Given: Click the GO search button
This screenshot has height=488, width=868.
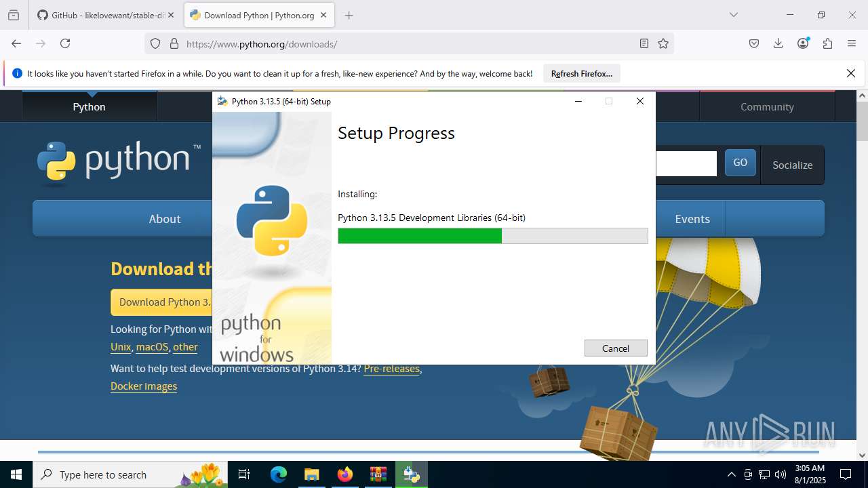Looking at the screenshot, I should 741,163.
